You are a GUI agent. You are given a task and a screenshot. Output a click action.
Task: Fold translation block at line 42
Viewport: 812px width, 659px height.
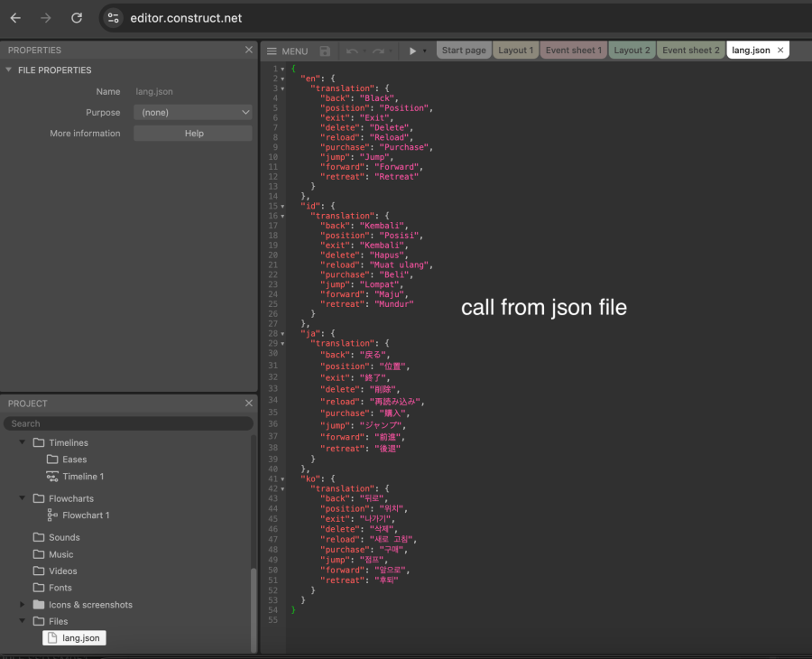pos(282,488)
